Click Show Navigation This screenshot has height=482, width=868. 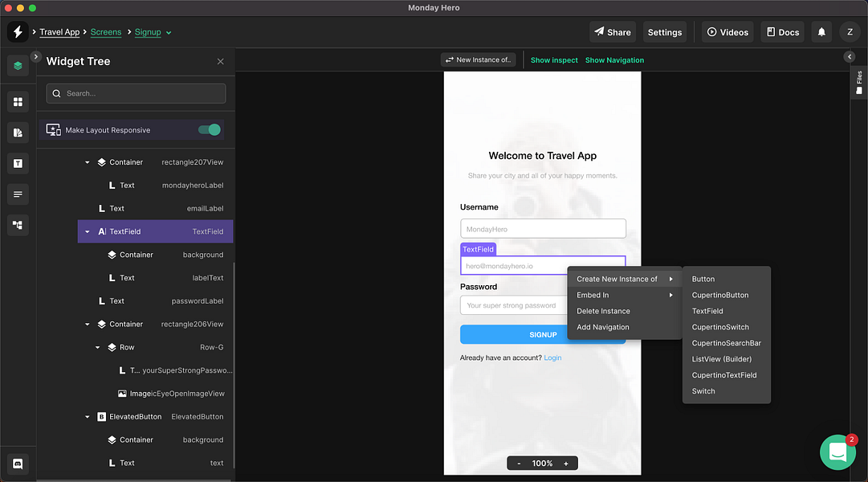(614, 59)
